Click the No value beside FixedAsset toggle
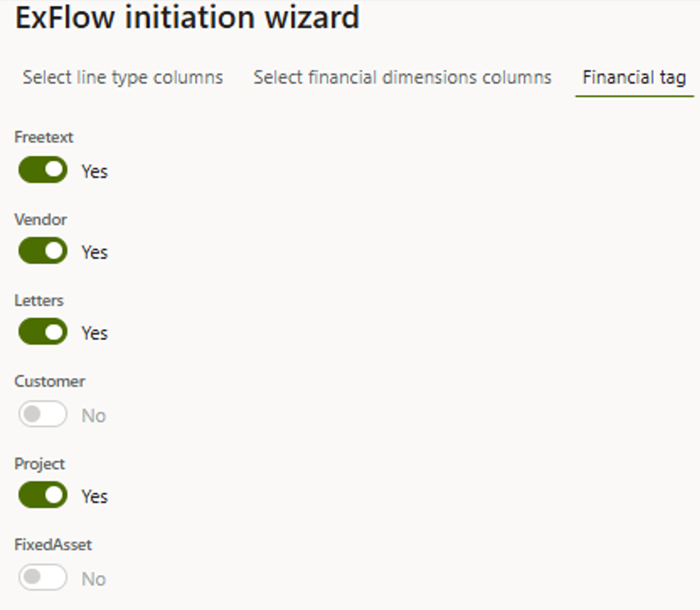 pos(94,579)
